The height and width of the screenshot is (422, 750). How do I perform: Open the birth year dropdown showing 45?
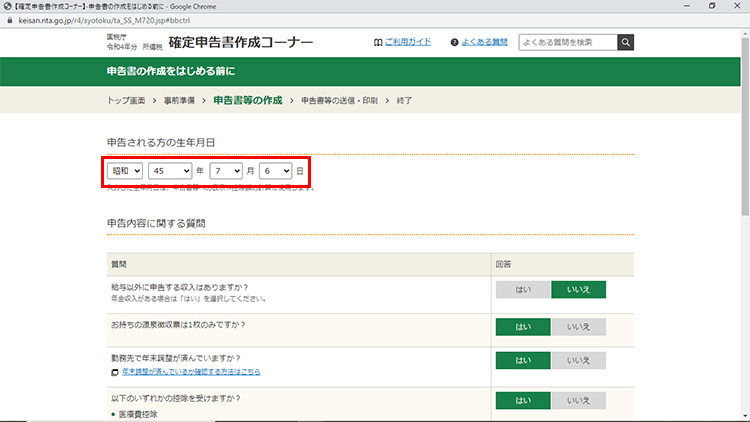pos(169,171)
